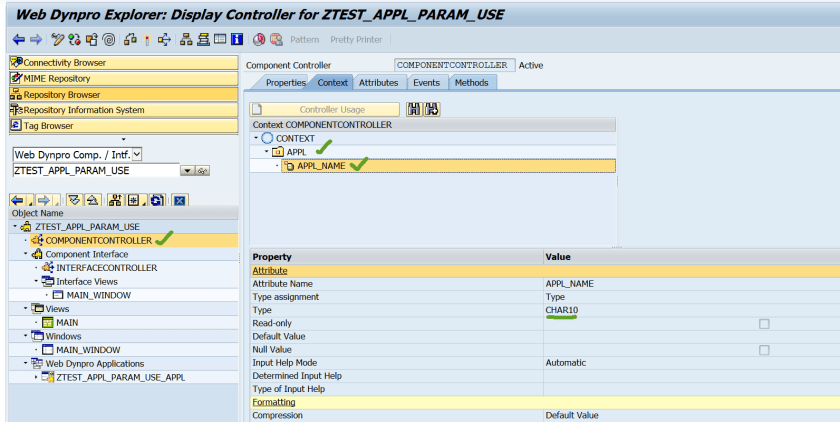This screenshot has width=840, height=422.
Task: Click the Check syntax icon
Action: point(130,40)
